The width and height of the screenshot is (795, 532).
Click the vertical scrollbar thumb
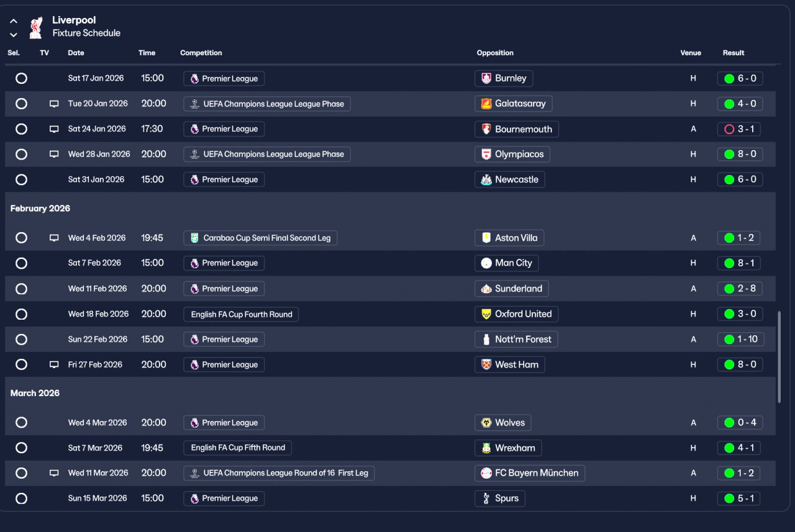coord(779,357)
